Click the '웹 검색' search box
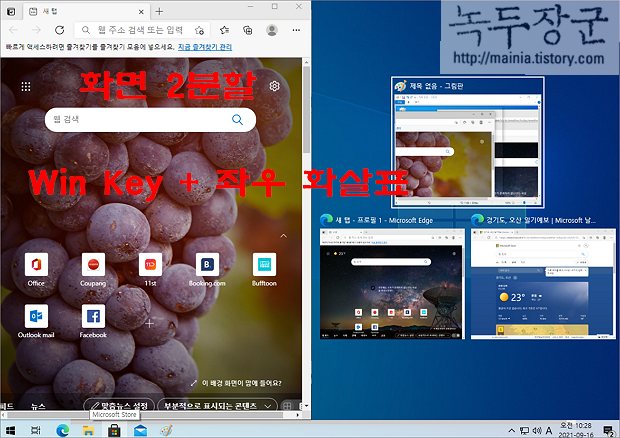This screenshot has height=438, width=620. (x=150, y=119)
